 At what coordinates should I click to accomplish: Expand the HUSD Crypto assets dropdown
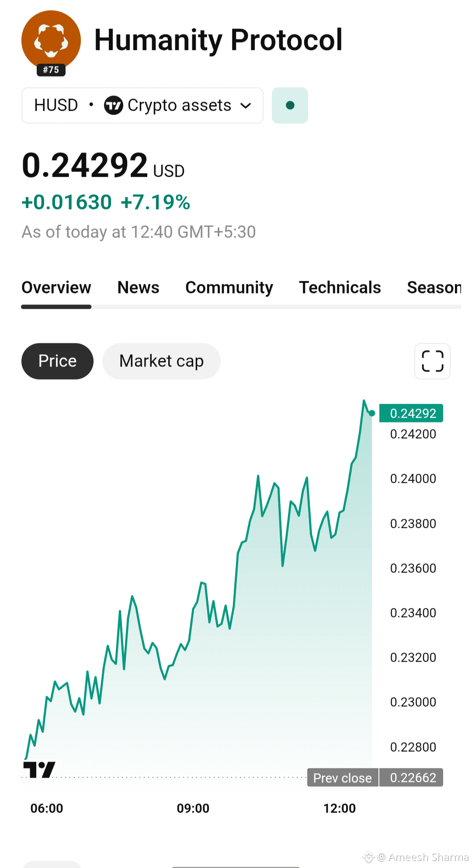click(142, 105)
